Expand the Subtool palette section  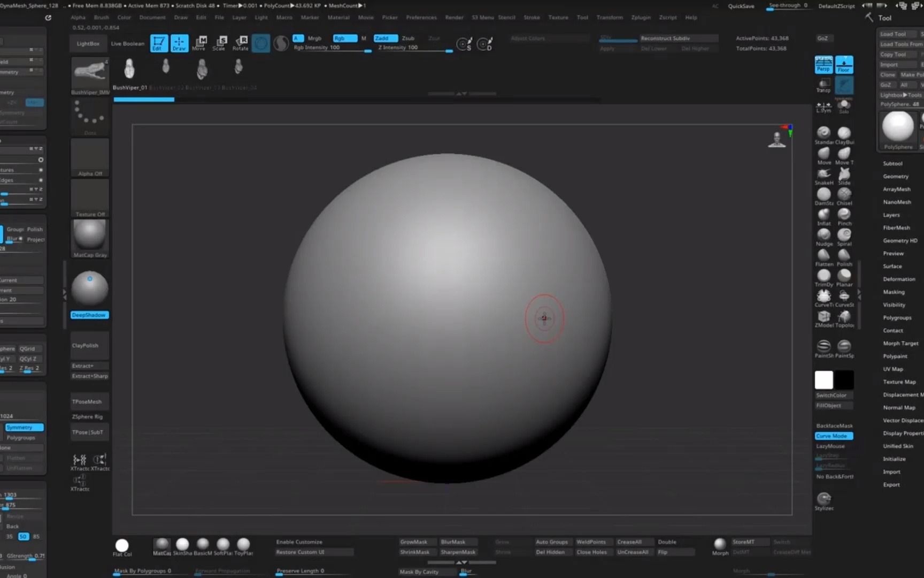coord(892,163)
